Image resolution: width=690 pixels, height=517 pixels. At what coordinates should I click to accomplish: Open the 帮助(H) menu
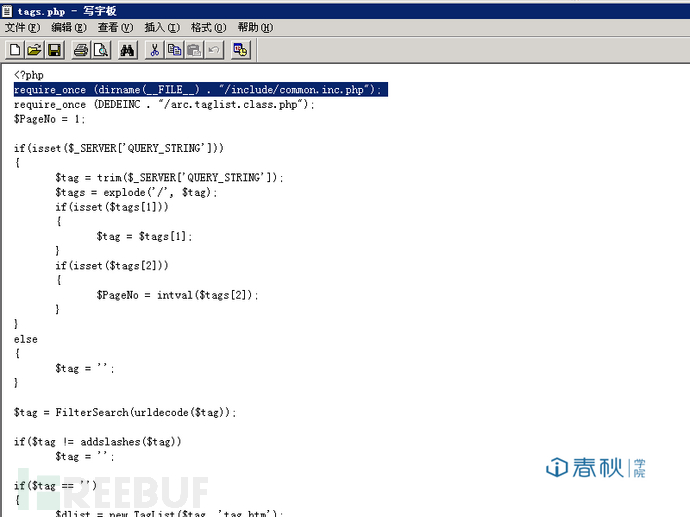click(255, 28)
